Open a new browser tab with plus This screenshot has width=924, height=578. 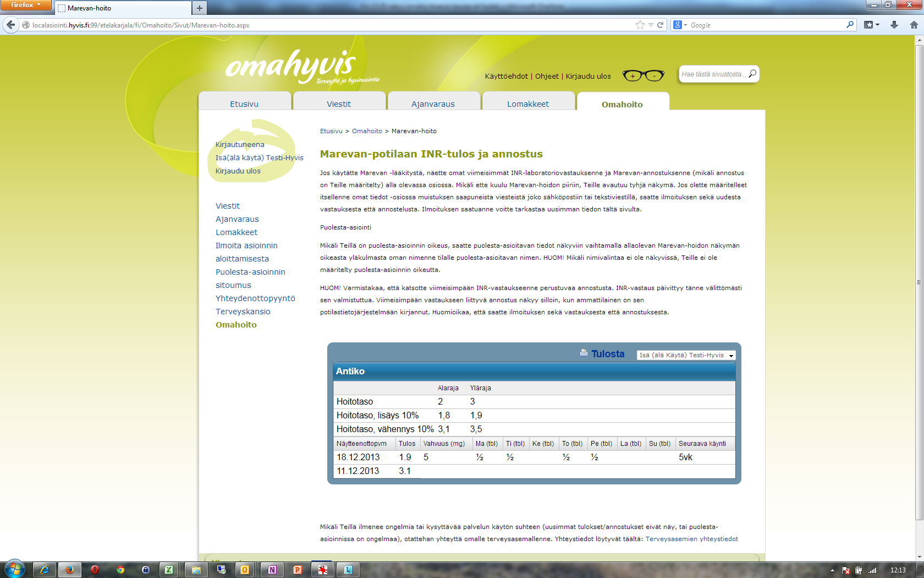[x=200, y=8]
